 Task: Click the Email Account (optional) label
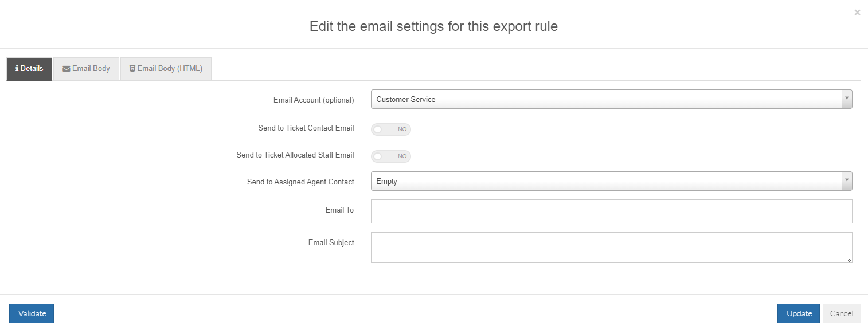pyautogui.click(x=314, y=100)
